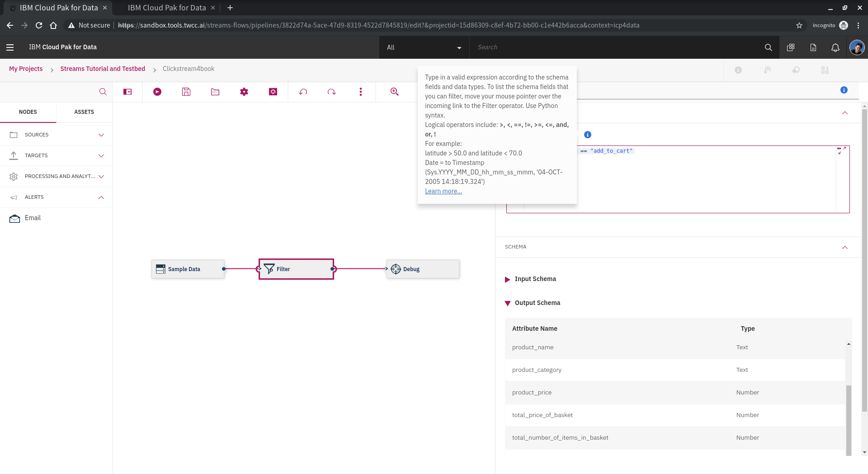Select the product_price attribute row
Screen dimensions: 868x474
pyautogui.click(x=675, y=393)
